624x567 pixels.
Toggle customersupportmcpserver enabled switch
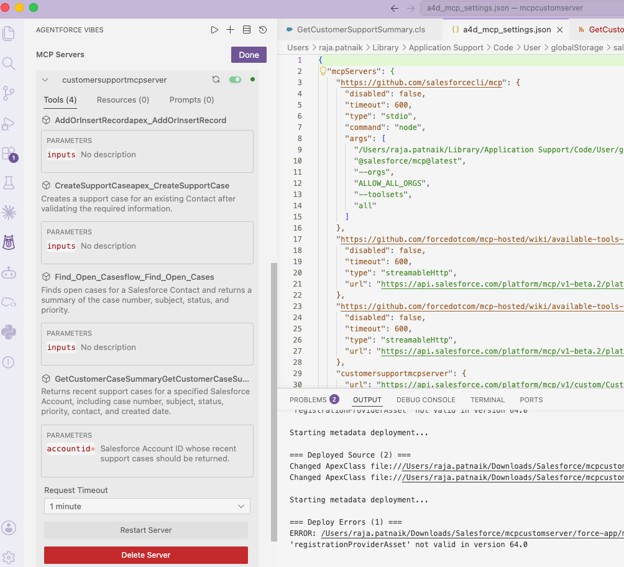[x=235, y=80]
